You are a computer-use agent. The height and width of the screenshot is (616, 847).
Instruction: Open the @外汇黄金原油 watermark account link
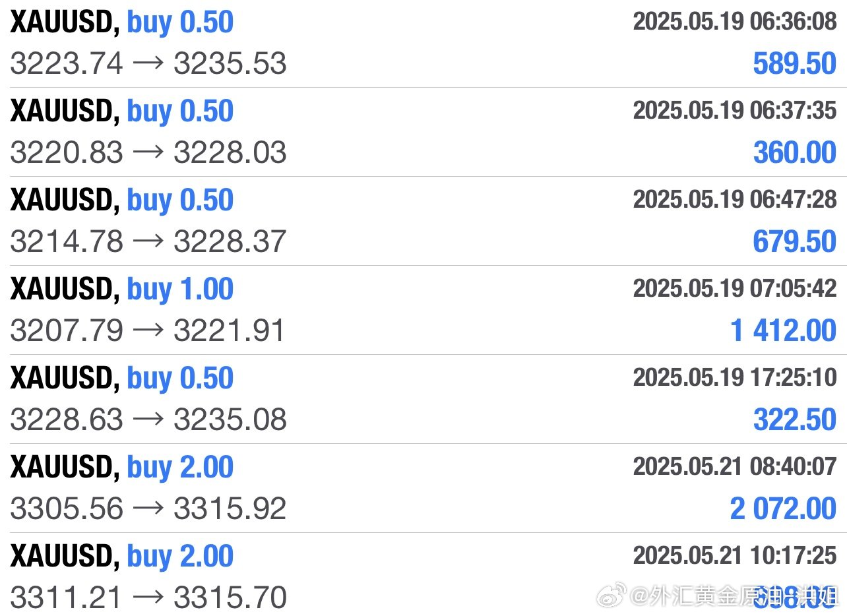pyautogui.click(x=734, y=598)
